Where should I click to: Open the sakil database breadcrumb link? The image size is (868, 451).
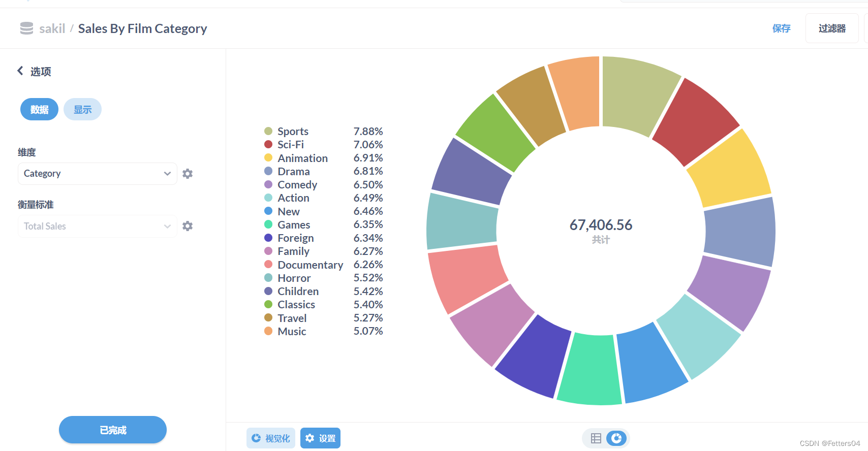pos(52,28)
